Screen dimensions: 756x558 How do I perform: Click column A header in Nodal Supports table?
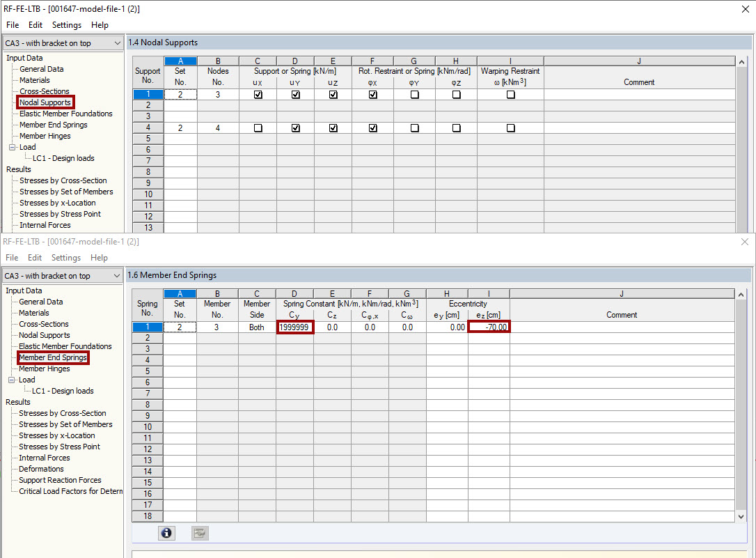click(x=180, y=61)
